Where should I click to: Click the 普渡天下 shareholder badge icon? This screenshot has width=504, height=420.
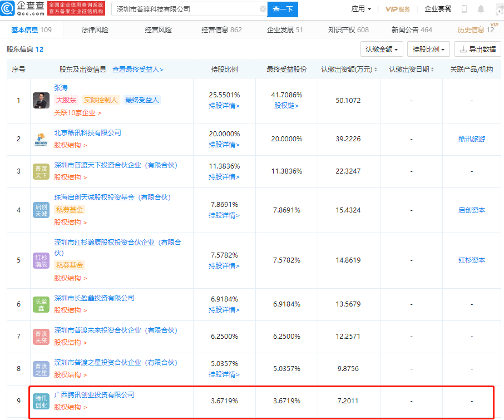(41, 171)
